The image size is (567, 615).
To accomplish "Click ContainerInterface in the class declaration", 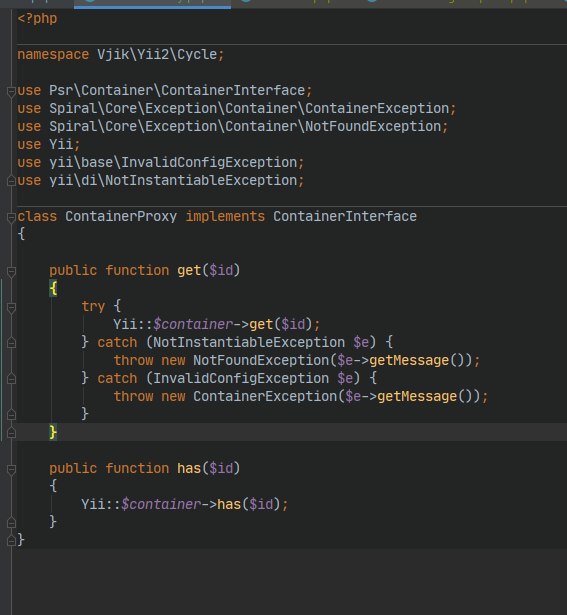I will [x=345, y=217].
